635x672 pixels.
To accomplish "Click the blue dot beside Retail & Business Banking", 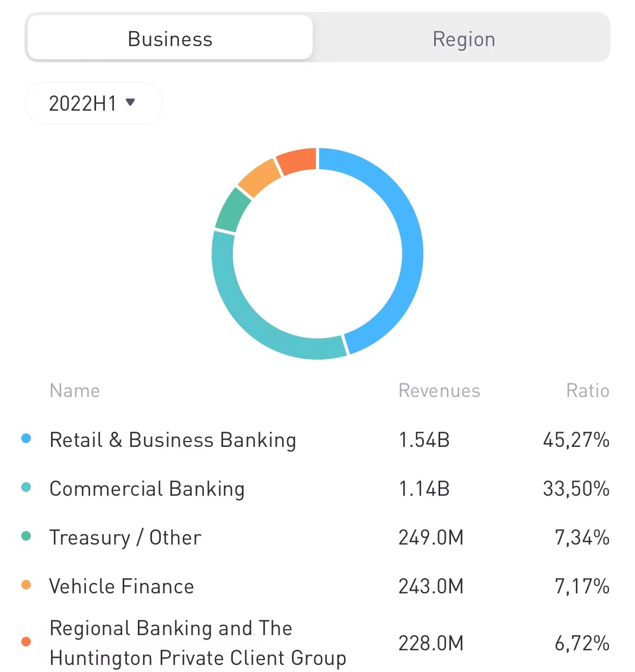I will tap(26, 438).
